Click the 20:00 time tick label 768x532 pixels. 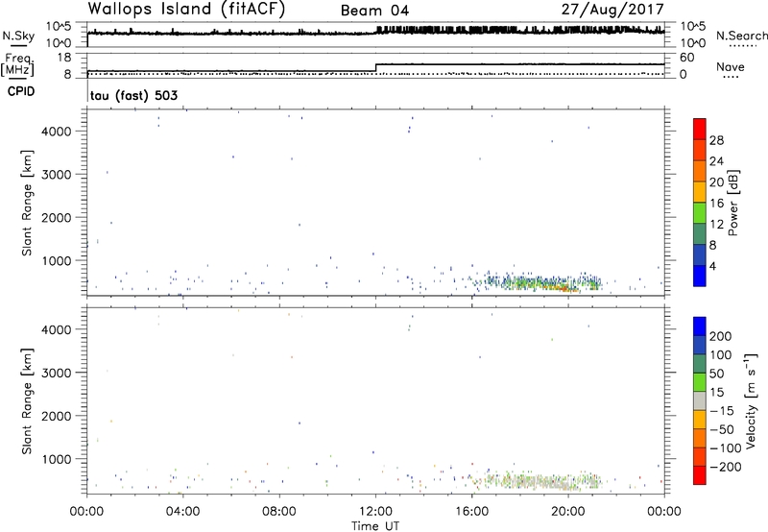(568, 512)
